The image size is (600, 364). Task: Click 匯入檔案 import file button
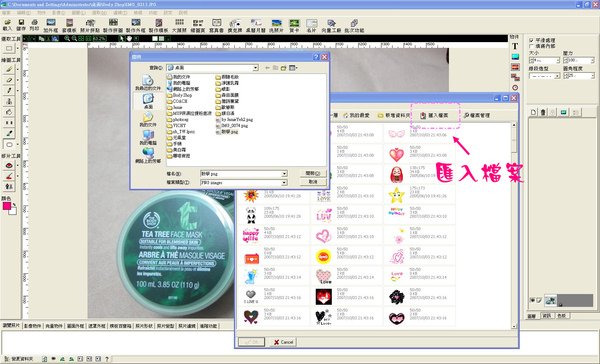[x=434, y=115]
